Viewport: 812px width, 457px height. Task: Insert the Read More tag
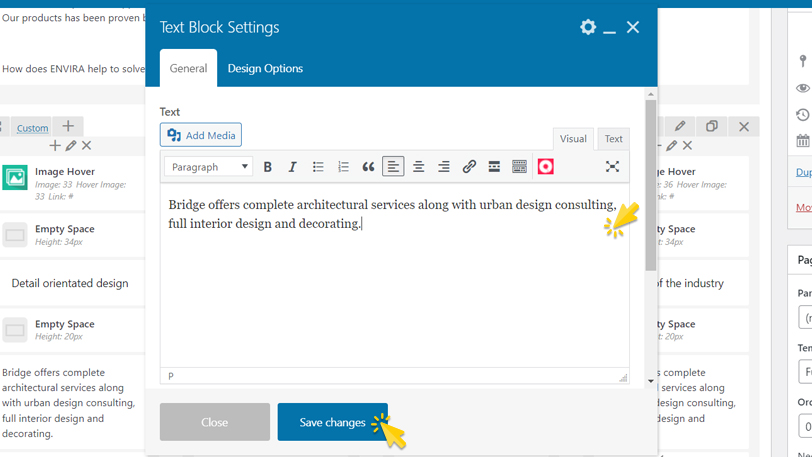[x=494, y=167]
